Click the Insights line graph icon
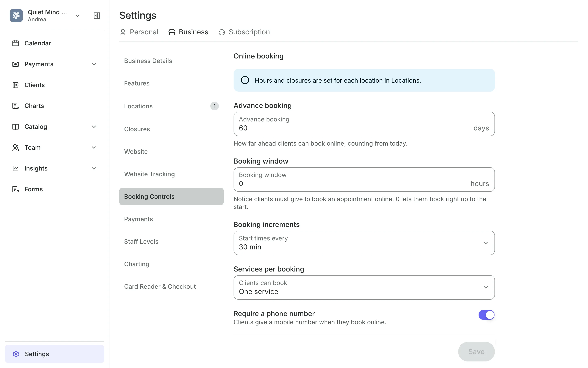 (16, 168)
